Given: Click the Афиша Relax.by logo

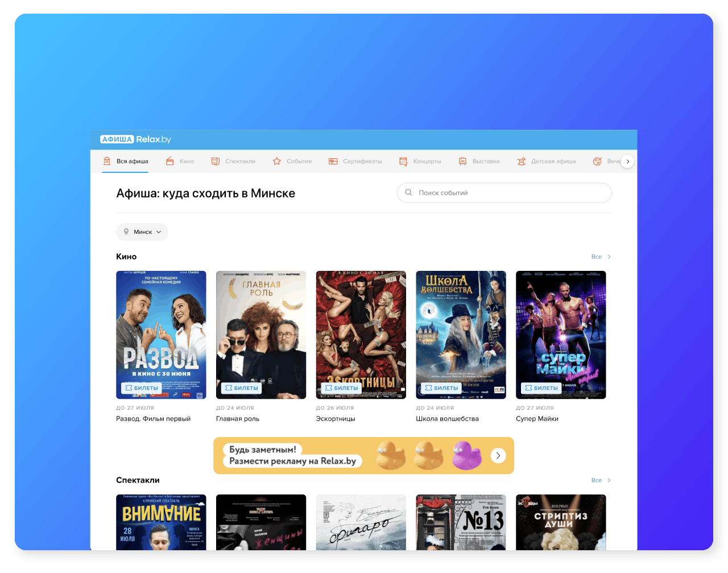Looking at the screenshot, I should click(135, 139).
